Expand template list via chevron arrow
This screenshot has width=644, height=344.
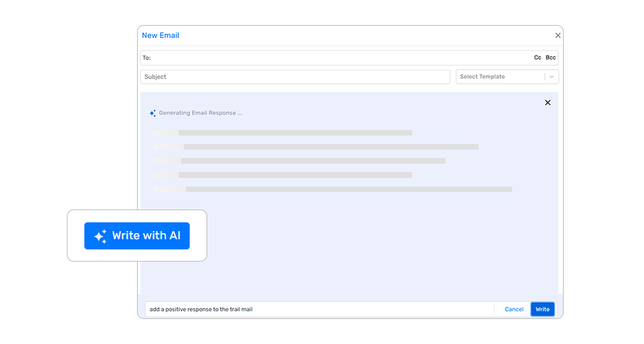coord(552,77)
